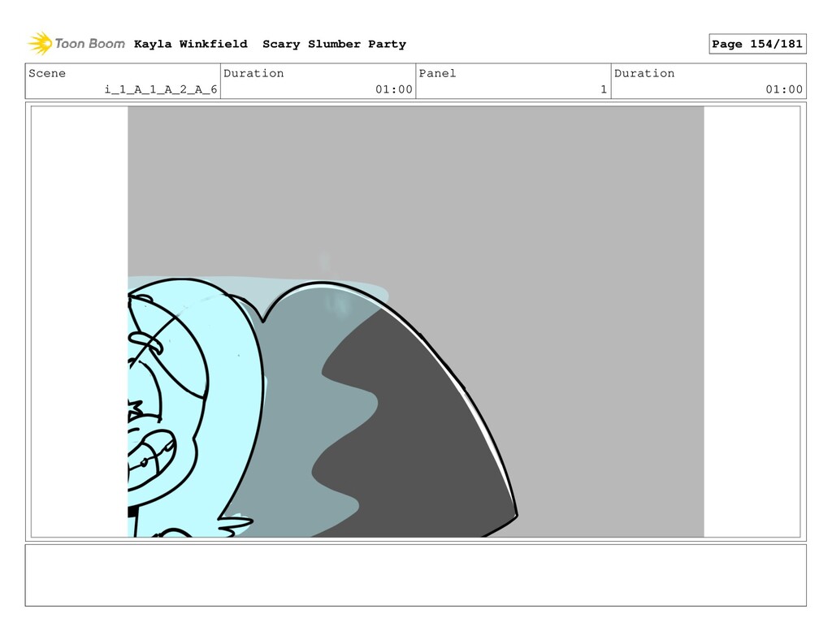The height and width of the screenshot is (644, 832).
Task: Select the panel number '1'
Action: point(604,89)
